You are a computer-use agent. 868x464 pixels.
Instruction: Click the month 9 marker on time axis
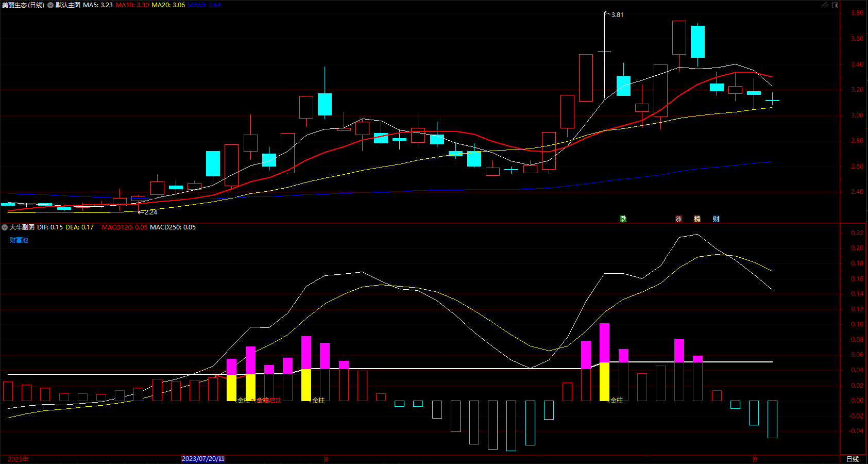755,459
